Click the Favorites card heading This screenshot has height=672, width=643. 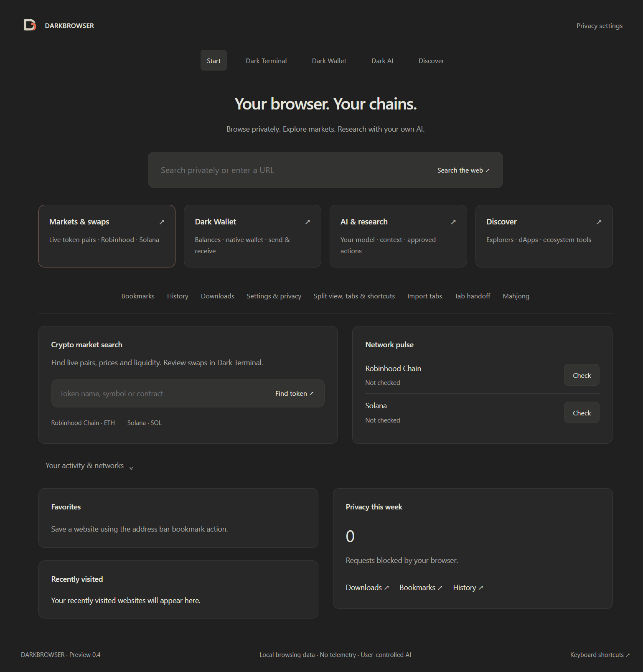(x=66, y=507)
